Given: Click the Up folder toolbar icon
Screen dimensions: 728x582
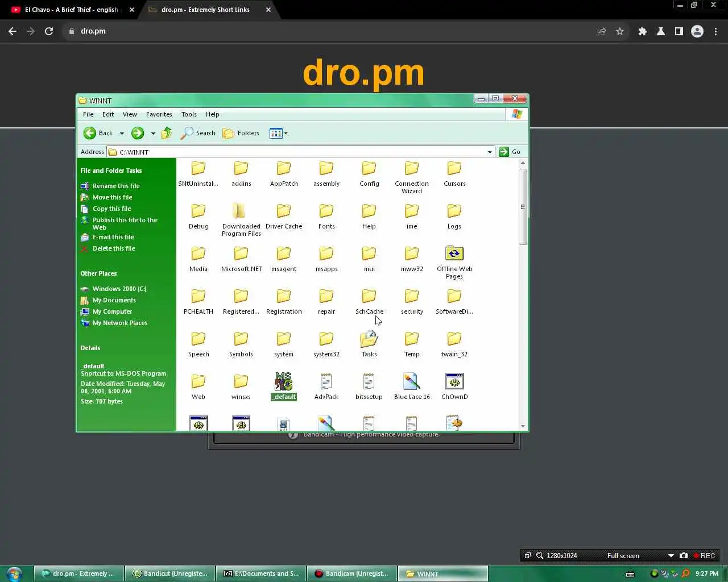Looking at the screenshot, I should pos(167,133).
